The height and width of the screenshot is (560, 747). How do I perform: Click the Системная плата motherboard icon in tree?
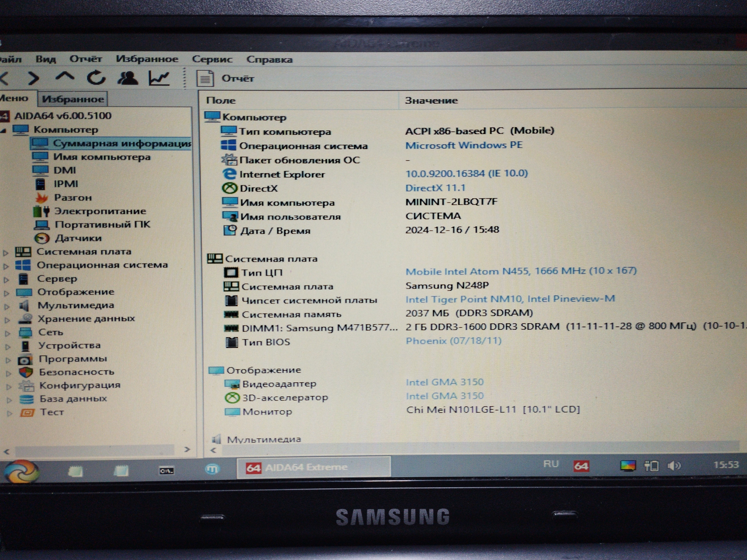(23, 252)
